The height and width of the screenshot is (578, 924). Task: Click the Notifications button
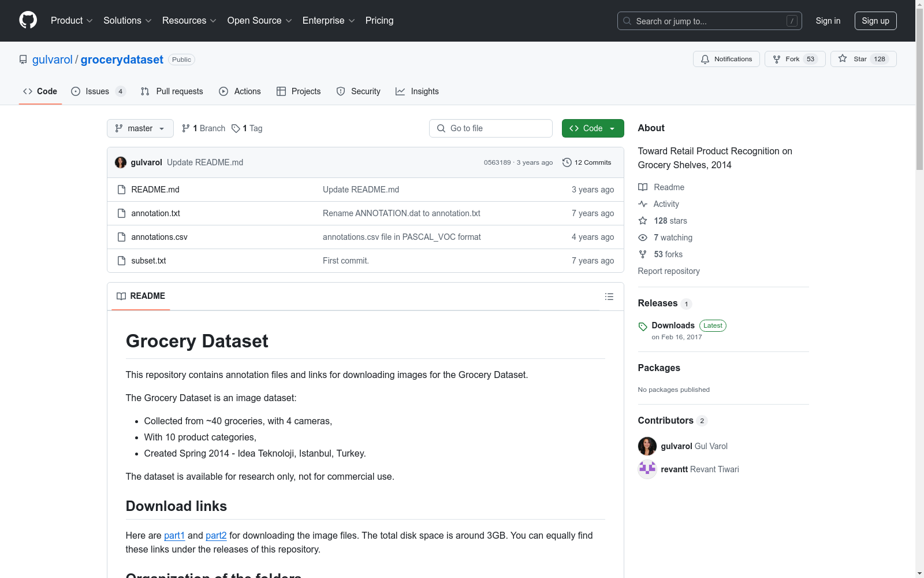[x=726, y=59]
